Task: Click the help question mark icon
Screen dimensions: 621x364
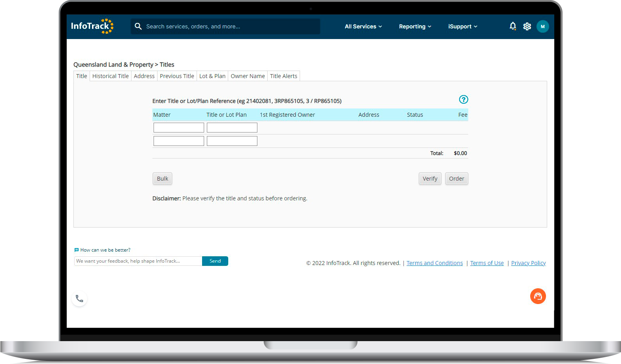Action: (x=463, y=99)
